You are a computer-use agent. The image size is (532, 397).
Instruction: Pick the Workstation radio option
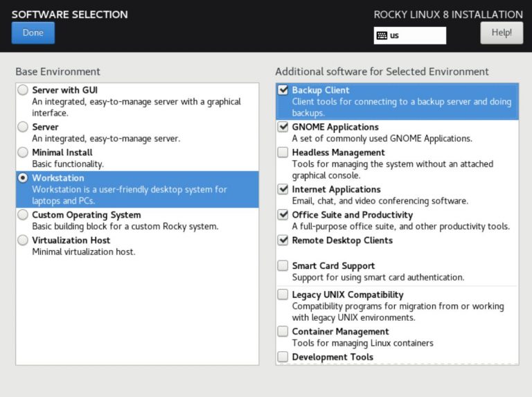24,178
